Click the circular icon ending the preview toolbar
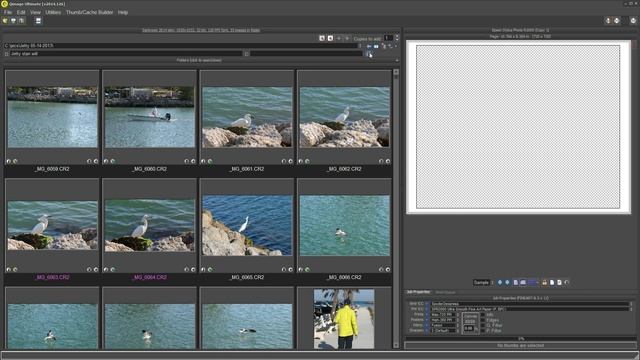Image resolution: width=640 pixels, height=360 pixels. 567,282
